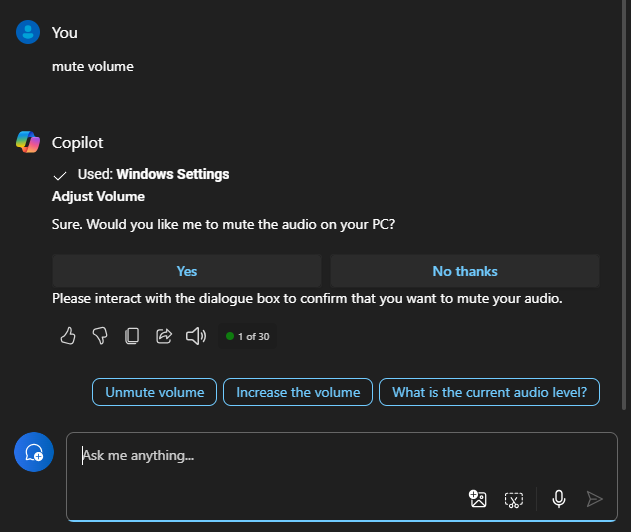Click the 'mute volume' user message
This screenshot has width=631, height=532.
coord(93,66)
